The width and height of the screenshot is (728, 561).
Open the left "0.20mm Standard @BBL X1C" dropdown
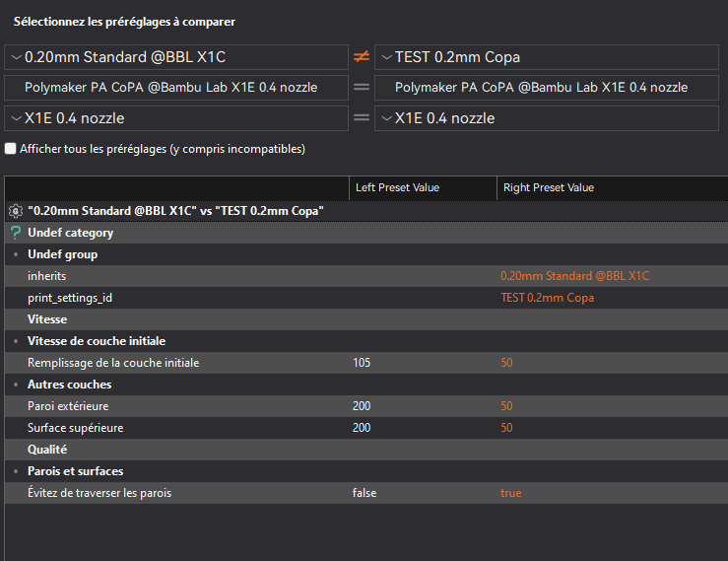click(176, 57)
